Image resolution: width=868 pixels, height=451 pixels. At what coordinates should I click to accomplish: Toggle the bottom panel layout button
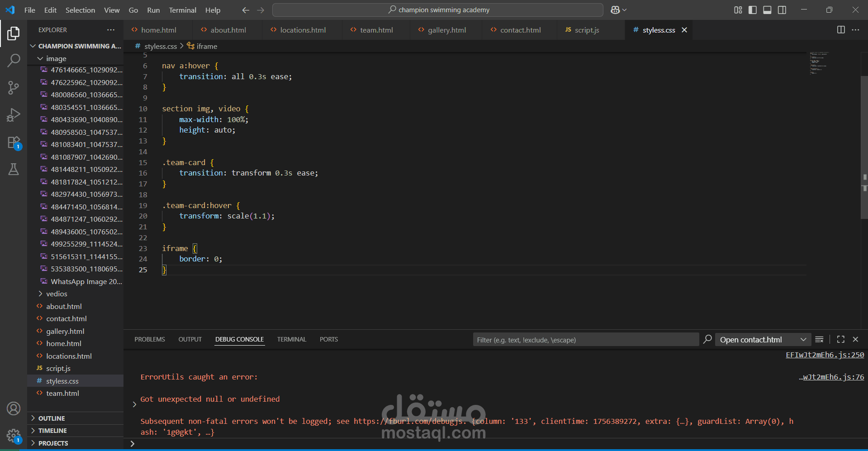(x=767, y=10)
